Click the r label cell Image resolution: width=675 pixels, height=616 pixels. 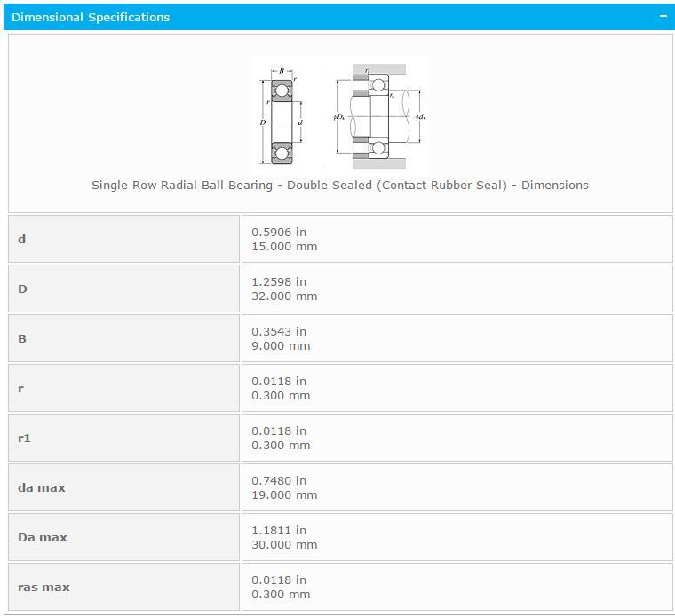click(x=123, y=388)
